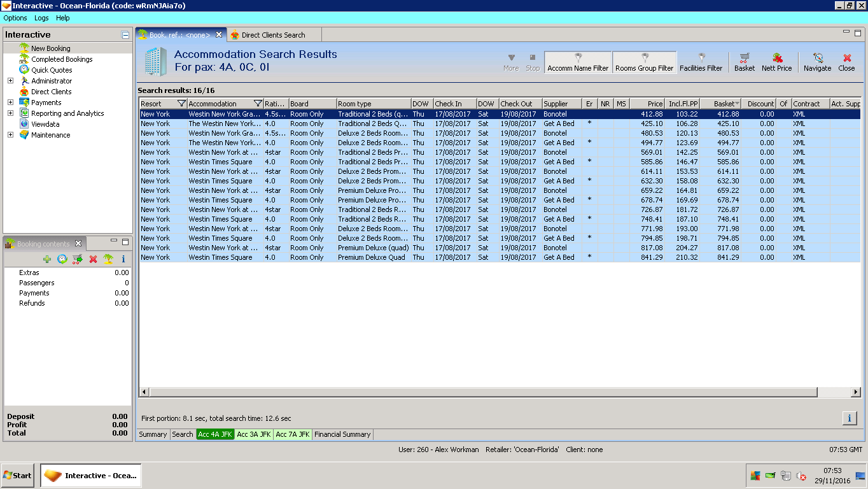Image resolution: width=868 pixels, height=489 pixels.
Task: Click the show desktop icon in tray
Action: click(860, 476)
